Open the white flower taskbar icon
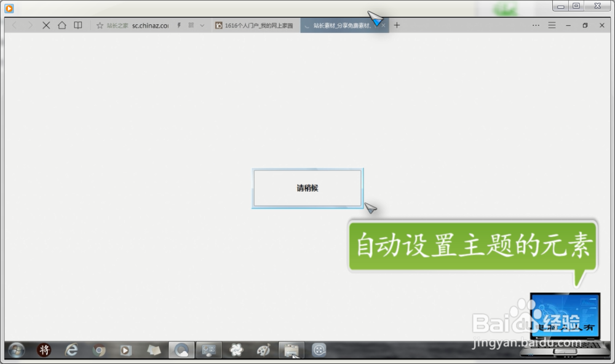This screenshot has height=364, width=615. click(237, 350)
